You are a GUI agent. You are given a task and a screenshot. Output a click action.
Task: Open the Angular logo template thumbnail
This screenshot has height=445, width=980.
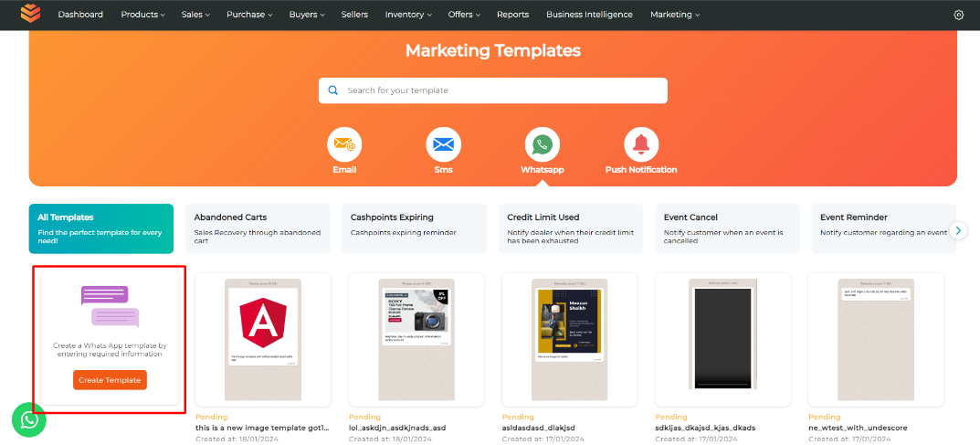[x=263, y=339]
